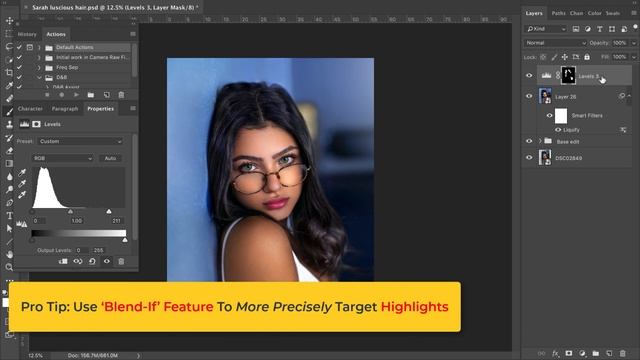This screenshot has width=640, height=360.
Task: Filter layers by type layers icon
Action: [x=600, y=29]
